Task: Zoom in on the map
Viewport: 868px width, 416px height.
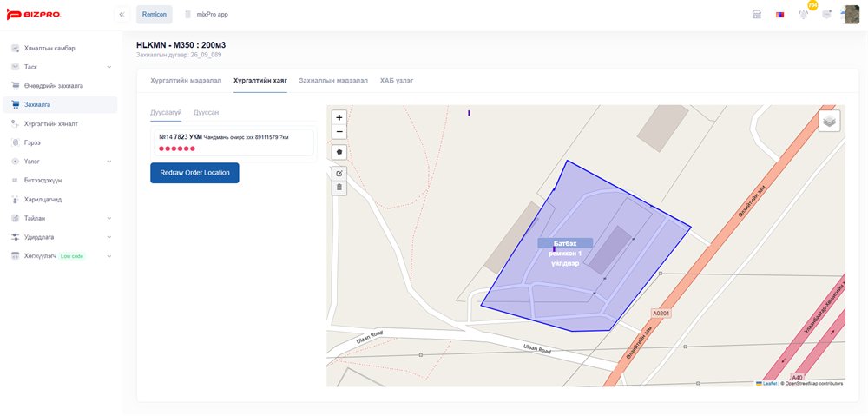Action: [x=339, y=117]
